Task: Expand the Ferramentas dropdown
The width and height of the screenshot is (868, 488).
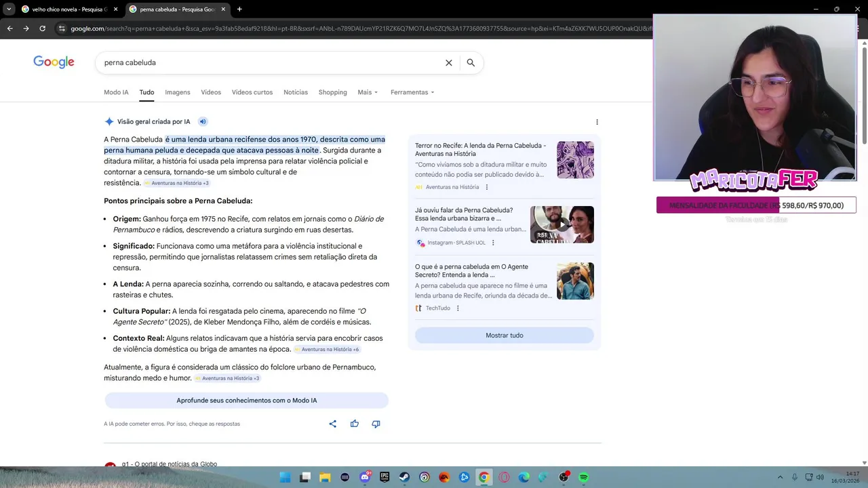Action: (412, 92)
